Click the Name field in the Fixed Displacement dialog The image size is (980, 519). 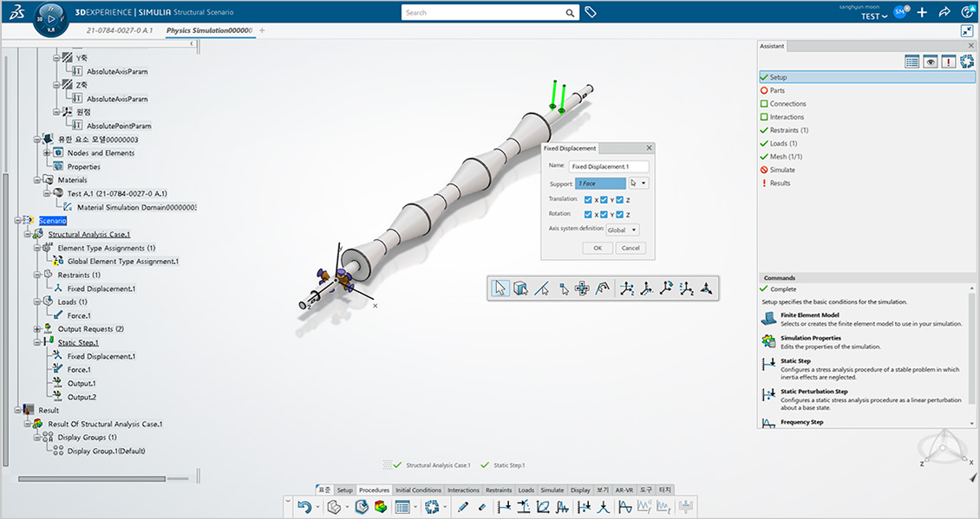609,166
